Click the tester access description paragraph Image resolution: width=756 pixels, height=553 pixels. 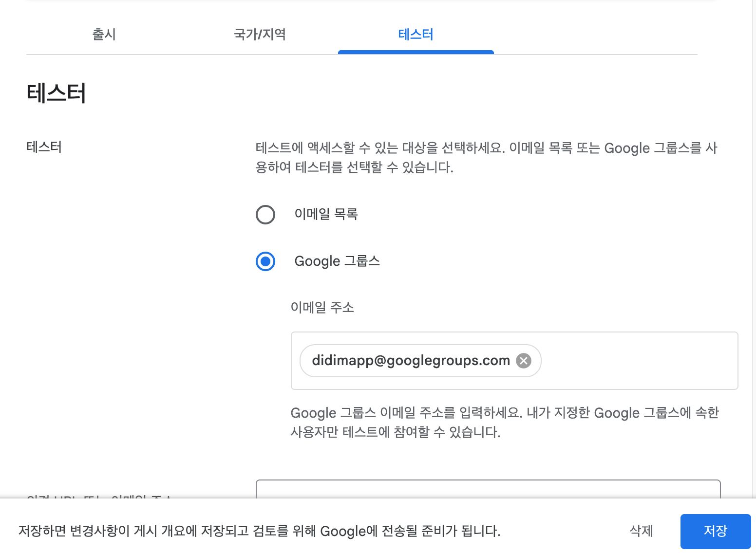point(486,157)
